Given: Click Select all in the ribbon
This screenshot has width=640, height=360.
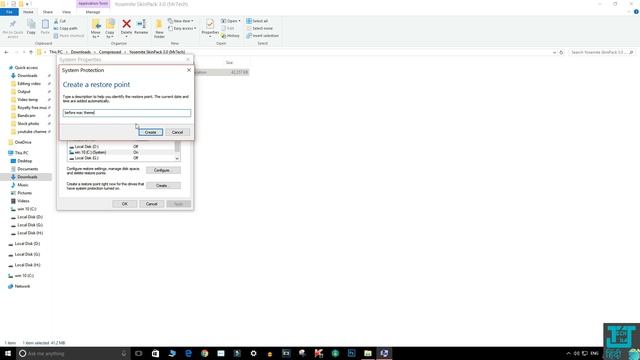Looking at the screenshot, I should click(x=257, y=21).
